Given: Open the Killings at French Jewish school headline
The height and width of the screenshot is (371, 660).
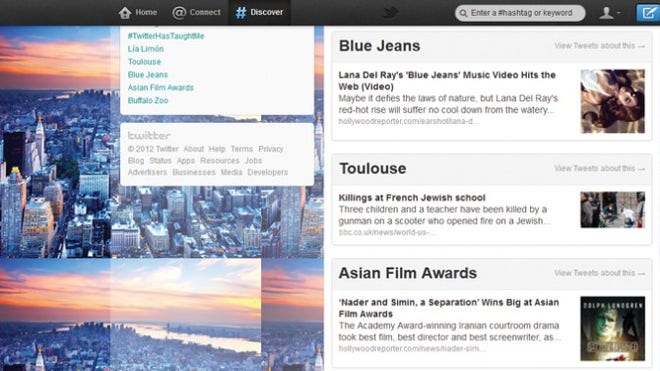Looking at the screenshot, I should [x=412, y=198].
